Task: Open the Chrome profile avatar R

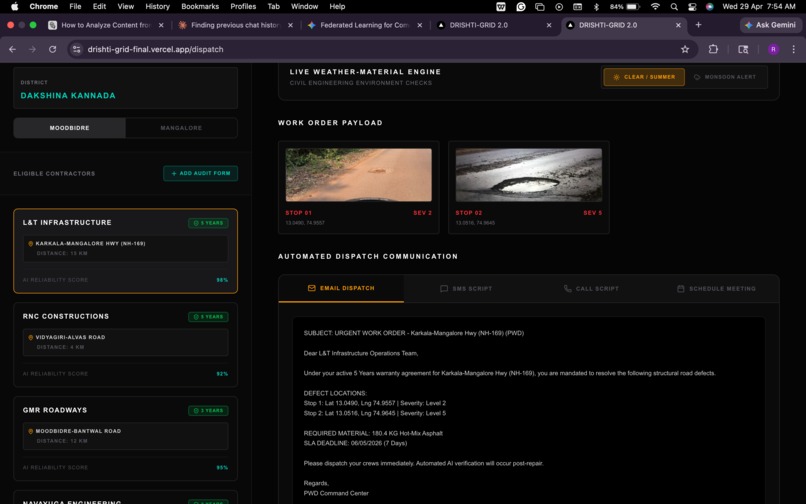Action: tap(773, 49)
